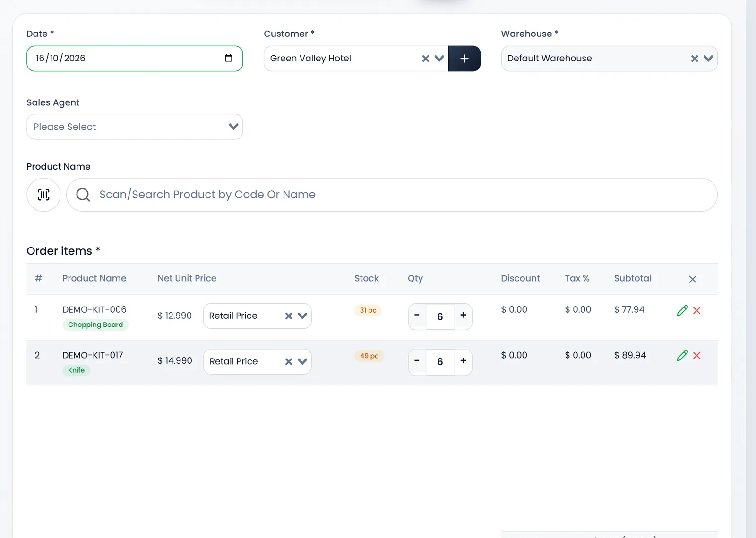The image size is (756, 538).
Task: Click the $ 14.990 unit price
Action: (175, 361)
